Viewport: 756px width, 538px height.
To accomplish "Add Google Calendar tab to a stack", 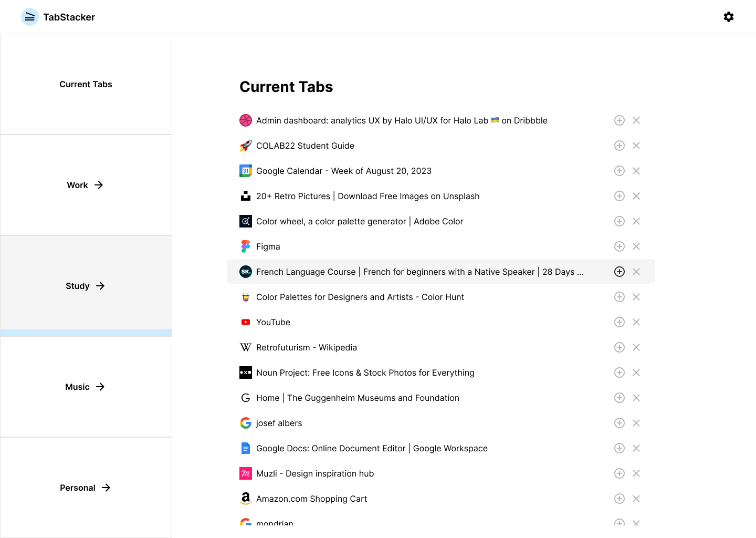I will 619,171.
